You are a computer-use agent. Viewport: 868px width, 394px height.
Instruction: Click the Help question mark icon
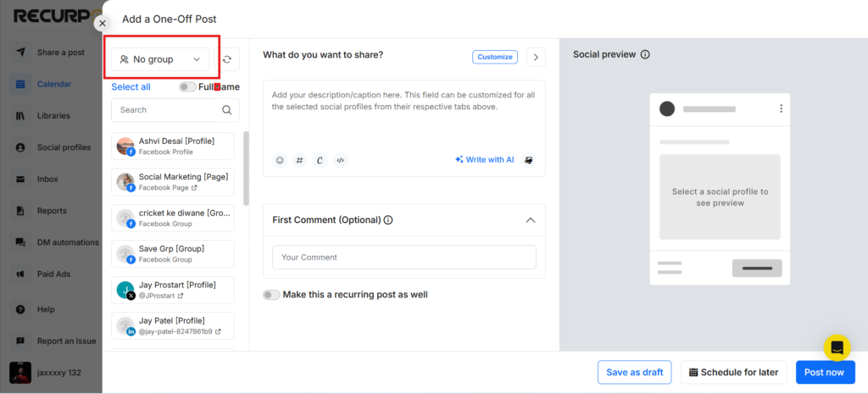(20, 309)
